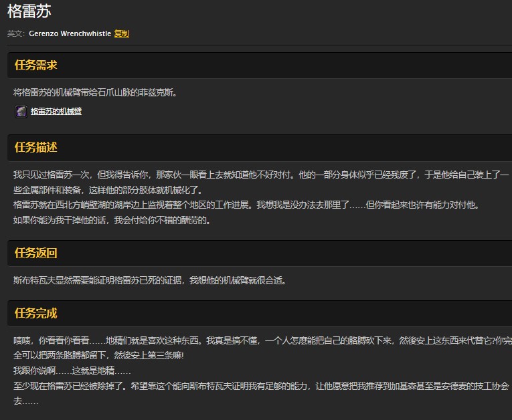Viewport: 512px width, 420px height.
Task: Click the line starting 如果你能为我干掉他
Action: pyautogui.click(x=112, y=219)
